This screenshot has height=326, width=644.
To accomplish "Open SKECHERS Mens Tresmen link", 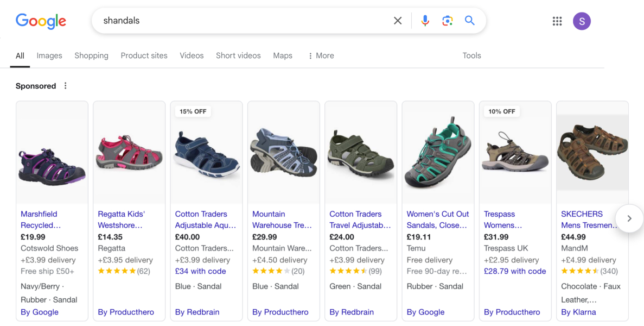I will coord(589,220).
